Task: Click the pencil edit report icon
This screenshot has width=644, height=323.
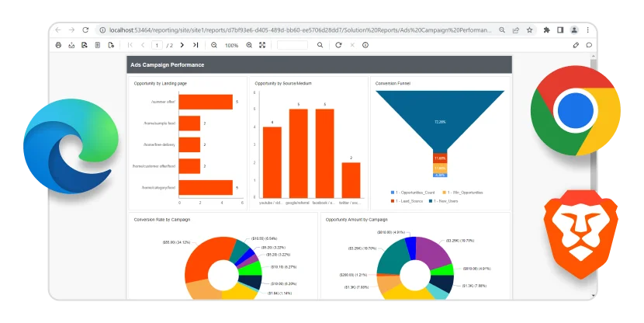Action: (x=576, y=45)
